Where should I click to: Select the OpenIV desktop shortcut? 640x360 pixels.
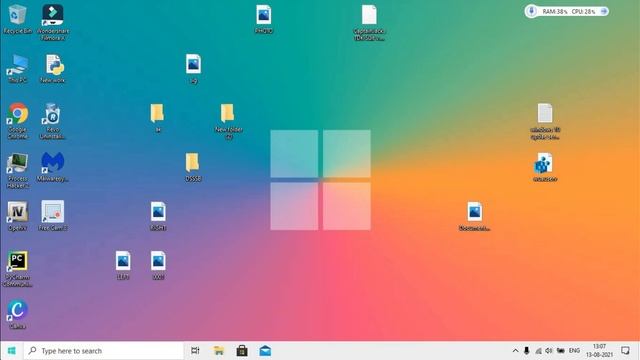tap(18, 216)
